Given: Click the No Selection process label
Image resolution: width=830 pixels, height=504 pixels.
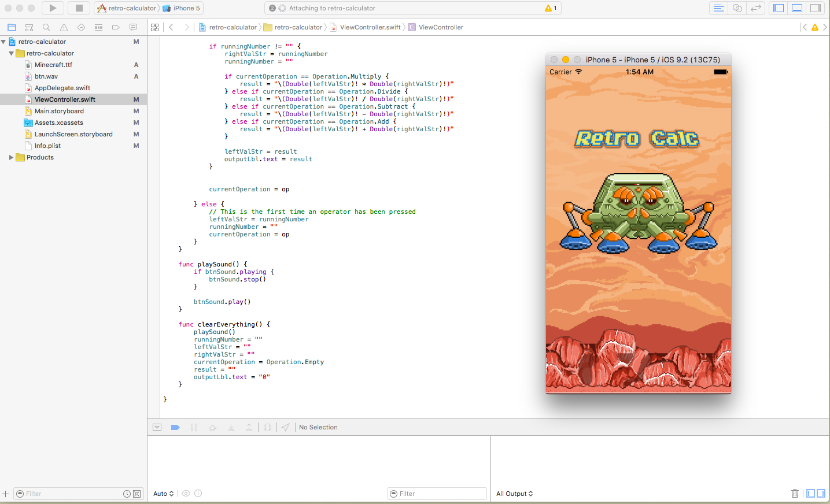Looking at the screenshot, I should pos(318,427).
